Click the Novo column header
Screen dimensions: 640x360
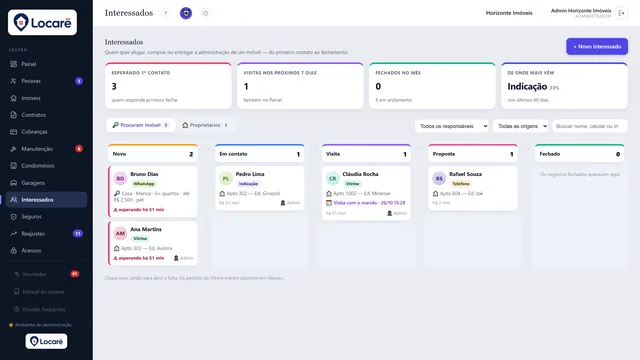tap(153, 153)
